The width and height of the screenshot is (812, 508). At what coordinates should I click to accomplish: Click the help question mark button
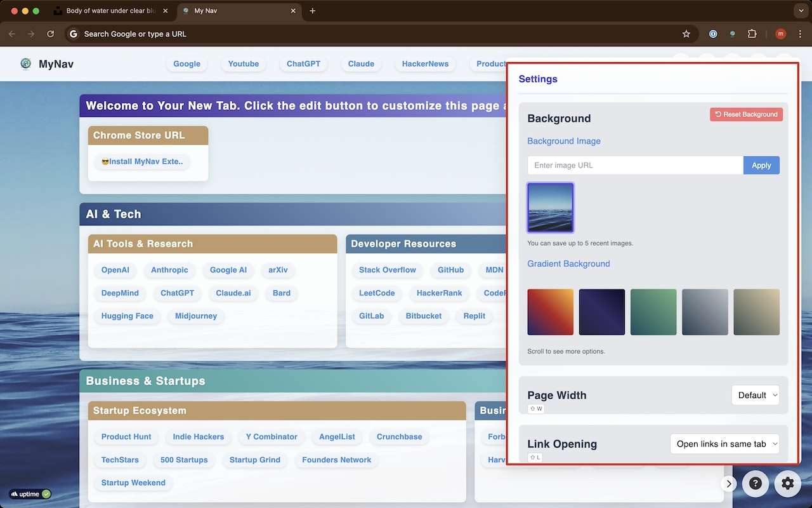756,483
